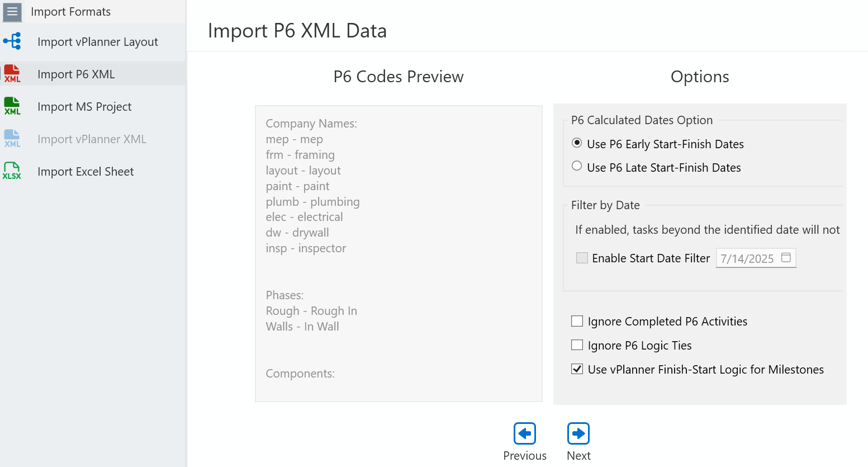This screenshot has width=868, height=467.
Task: Click the calendar icon in the date field
Action: 786,258
